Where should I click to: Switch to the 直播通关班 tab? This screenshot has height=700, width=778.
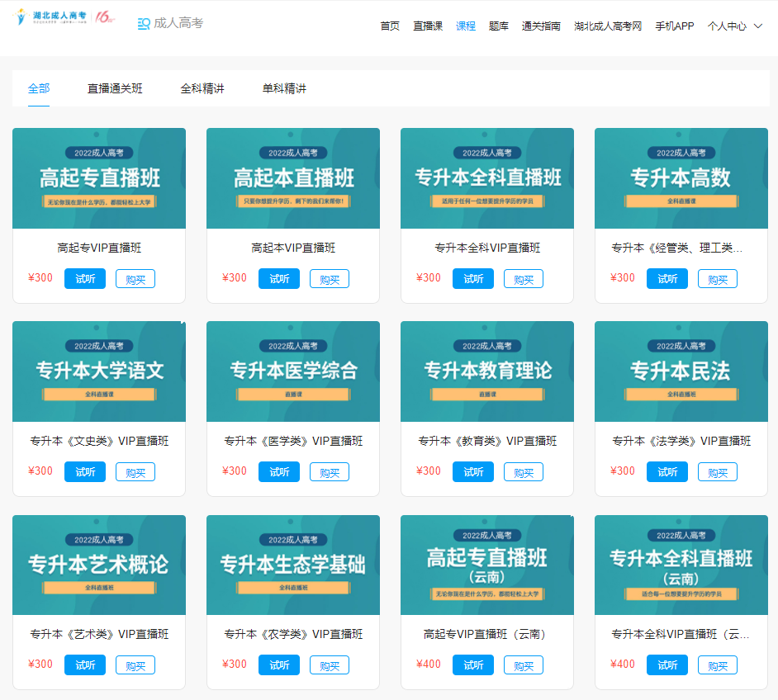click(115, 88)
